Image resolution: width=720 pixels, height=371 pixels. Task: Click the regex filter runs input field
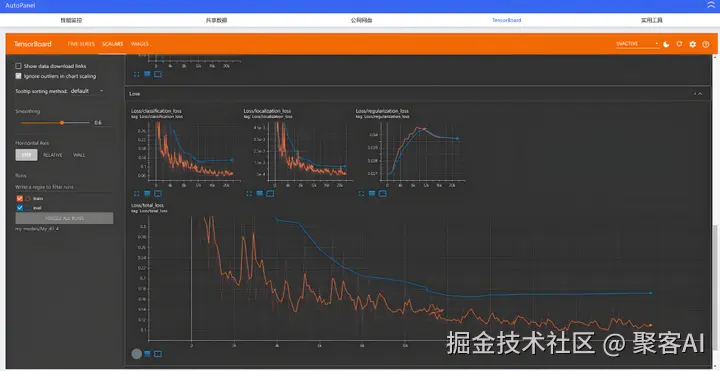63,187
